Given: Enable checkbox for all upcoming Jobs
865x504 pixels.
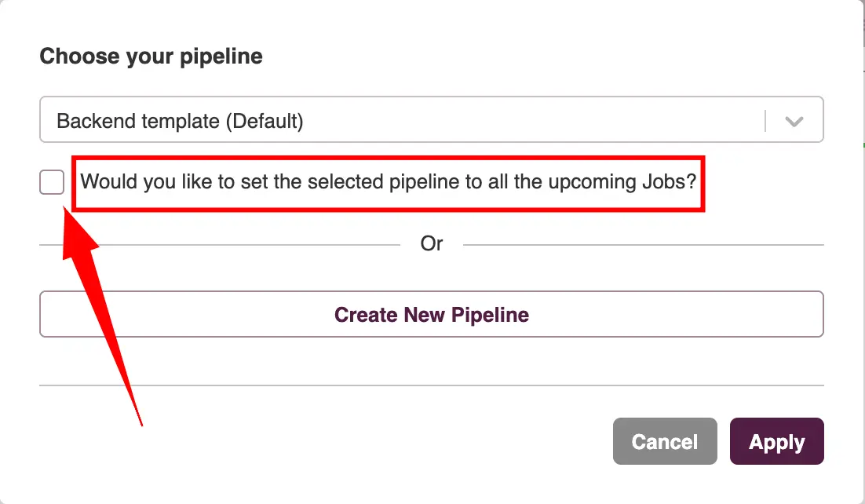Looking at the screenshot, I should [x=52, y=183].
